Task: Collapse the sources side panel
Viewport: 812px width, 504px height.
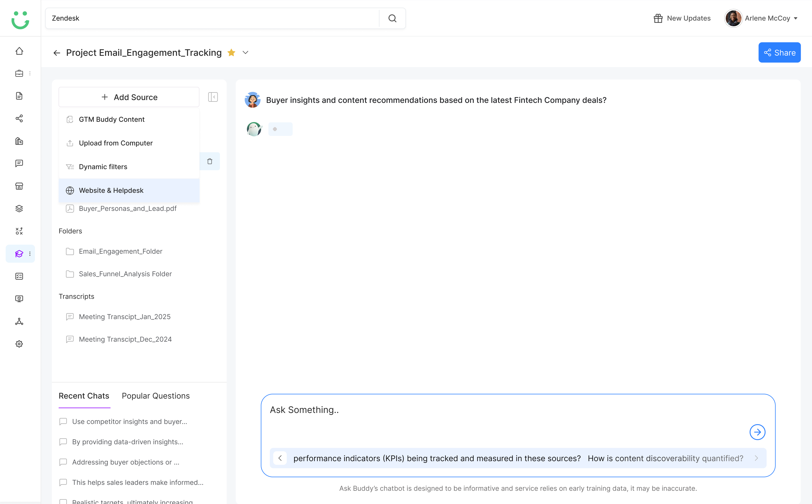Action: (x=213, y=97)
